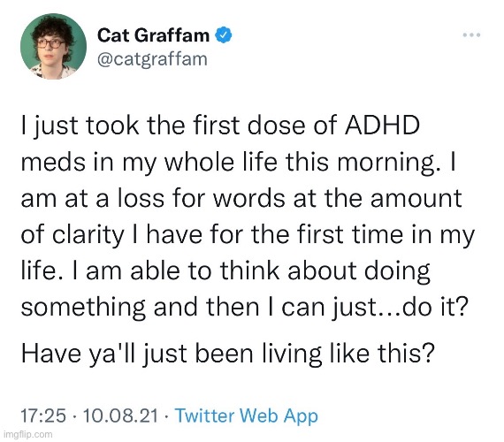This screenshot has width=504, height=442.
Task: Open Cat Graffam's circular profile picture
Action: point(53,46)
